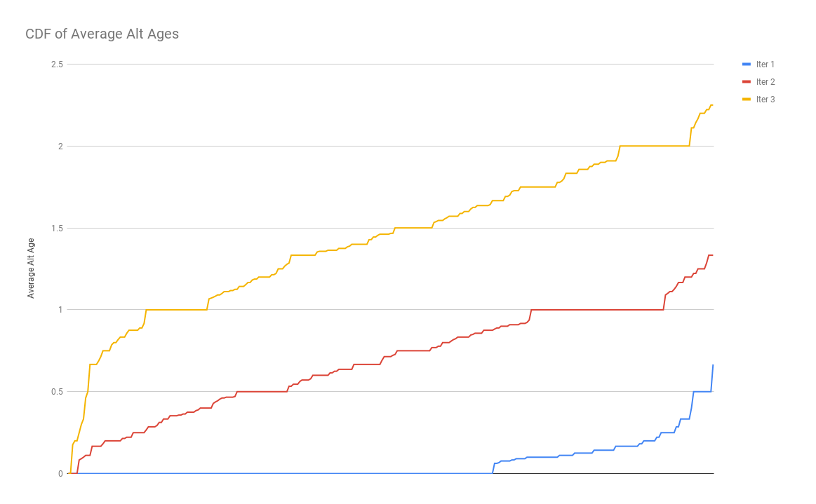Click the red line's long plateau at 1
The image size is (816, 504).
[597, 309]
